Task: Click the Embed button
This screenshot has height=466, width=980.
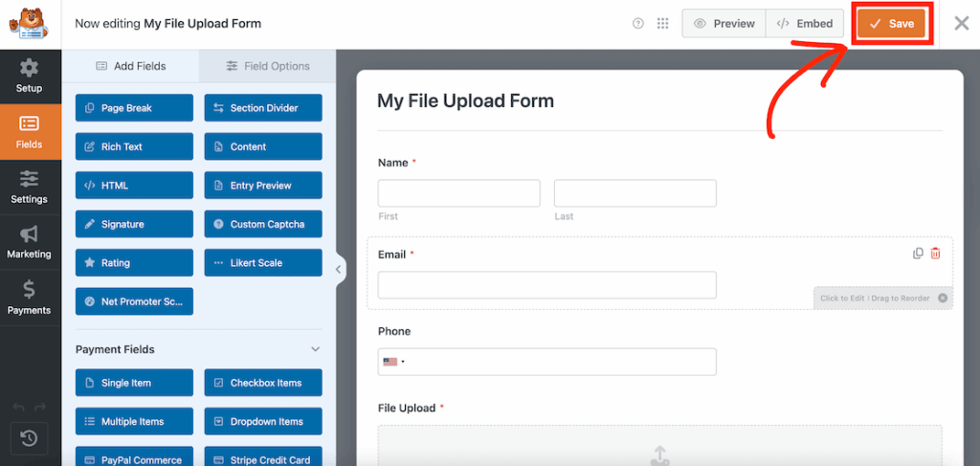Action: pos(804,24)
